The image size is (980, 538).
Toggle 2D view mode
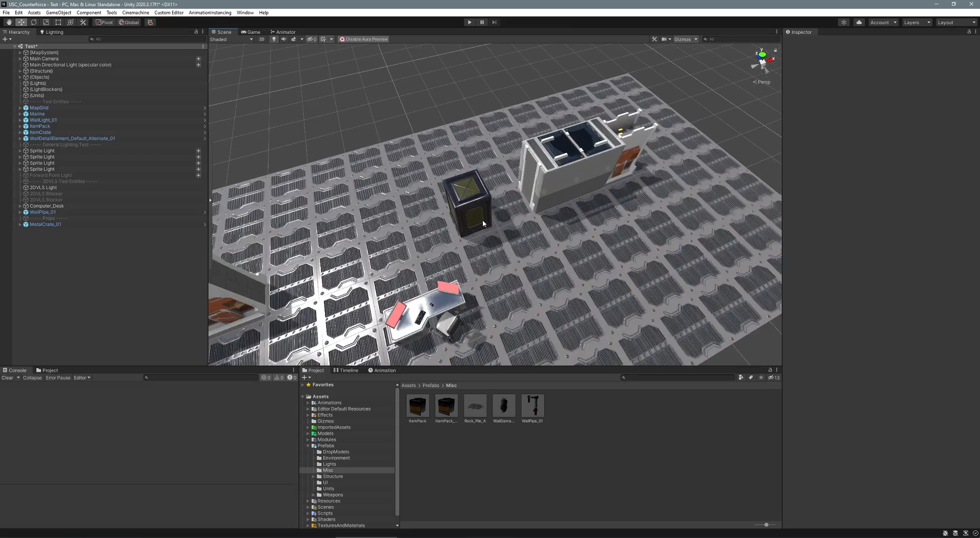pos(262,39)
